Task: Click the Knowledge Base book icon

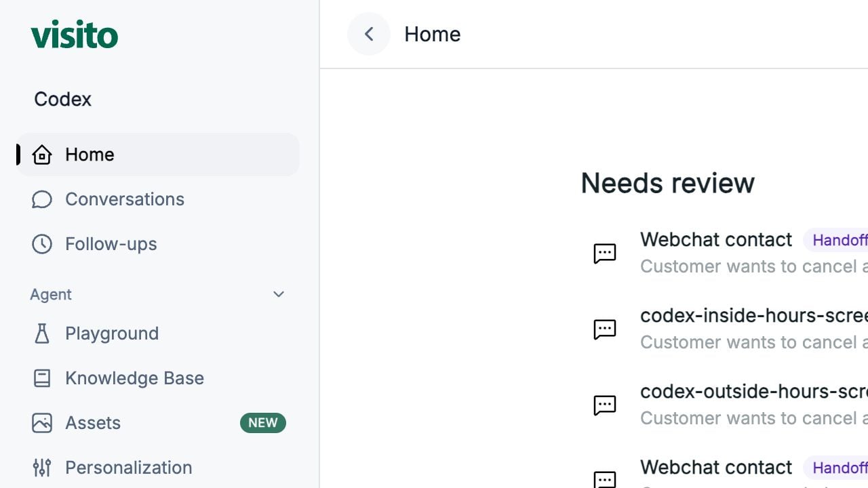Action: click(x=42, y=378)
